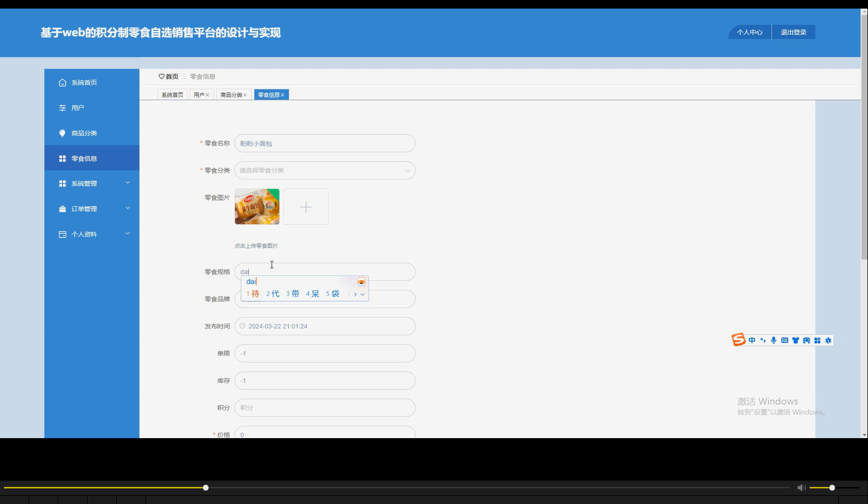Open the 零食分类 selection dropdown
The width and height of the screenshot is (868, 504).
325,170
